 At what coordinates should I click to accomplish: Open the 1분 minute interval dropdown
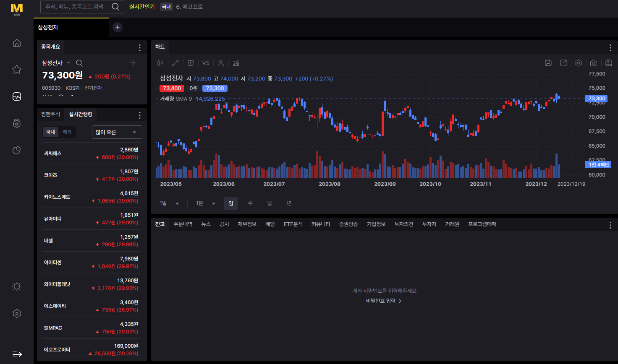[205, 203]
